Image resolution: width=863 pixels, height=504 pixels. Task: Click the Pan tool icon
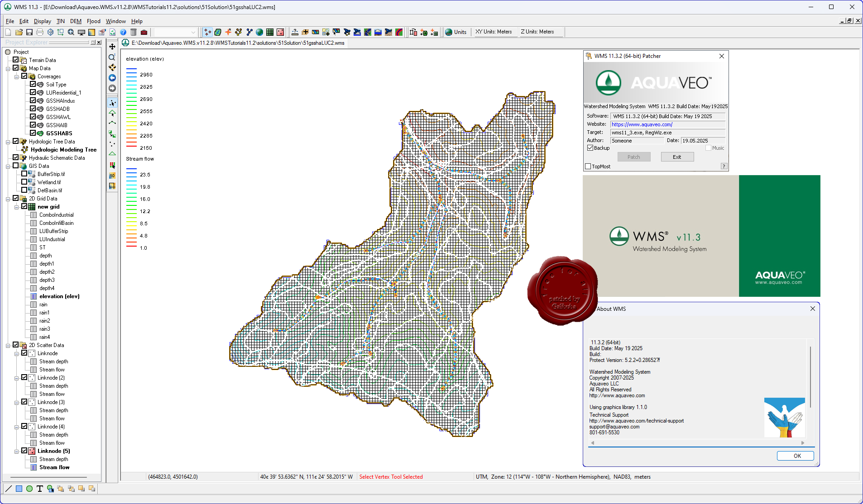click(112, 47)
